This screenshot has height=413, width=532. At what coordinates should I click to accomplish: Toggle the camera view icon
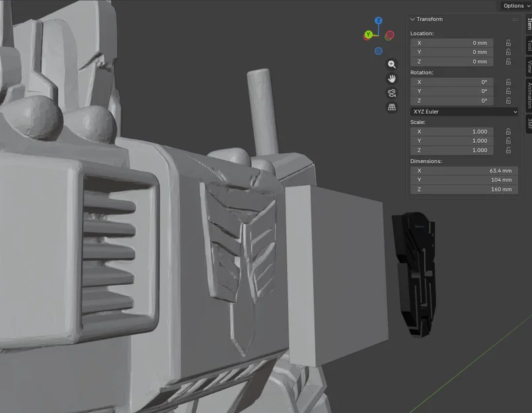click(x=391, y=93)
